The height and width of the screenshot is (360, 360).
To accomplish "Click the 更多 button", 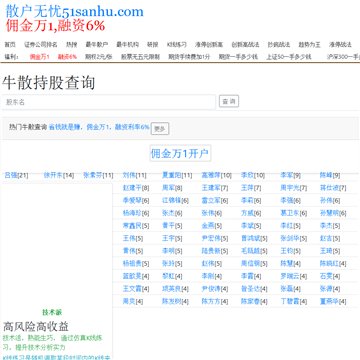I will (160, 129).
